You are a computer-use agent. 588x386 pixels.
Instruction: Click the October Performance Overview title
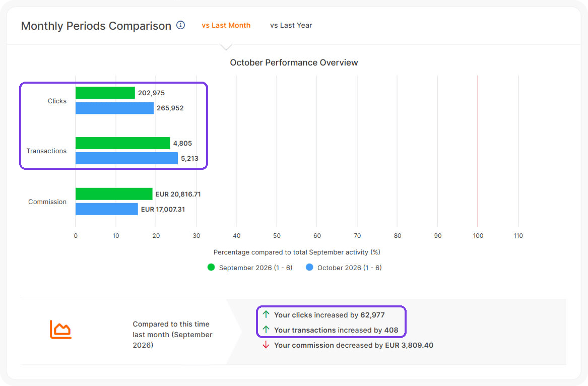(294, 62)
